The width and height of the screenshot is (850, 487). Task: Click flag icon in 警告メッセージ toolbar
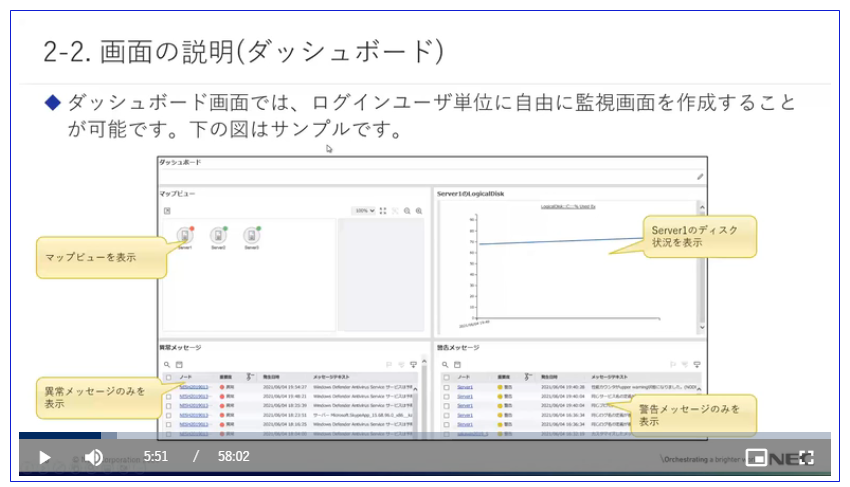point(672,365)
